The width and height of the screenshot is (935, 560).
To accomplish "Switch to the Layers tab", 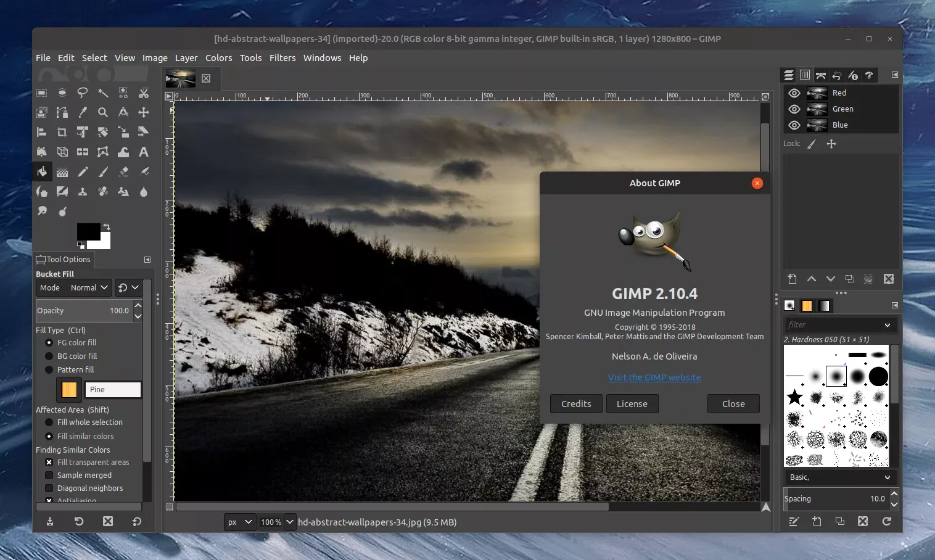I will click(790, 75).
